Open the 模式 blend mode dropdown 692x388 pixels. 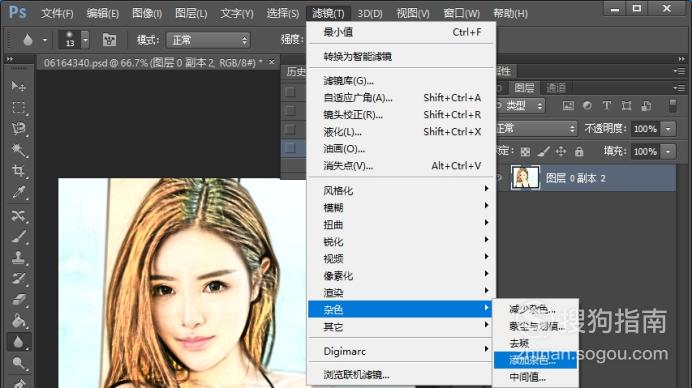(x=208, y=40)
